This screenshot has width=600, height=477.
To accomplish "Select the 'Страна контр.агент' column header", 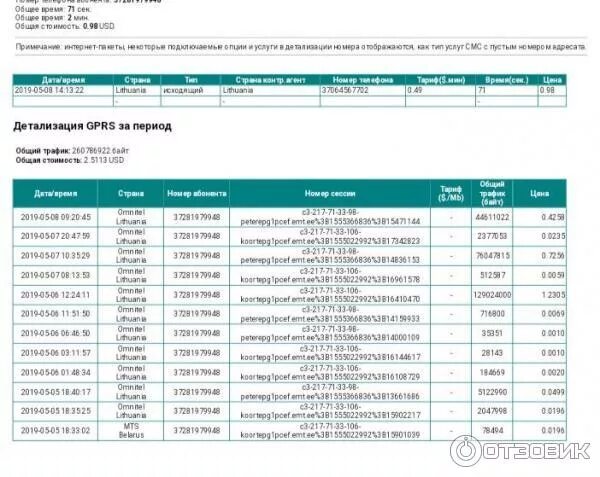I will tap(270, 80).
